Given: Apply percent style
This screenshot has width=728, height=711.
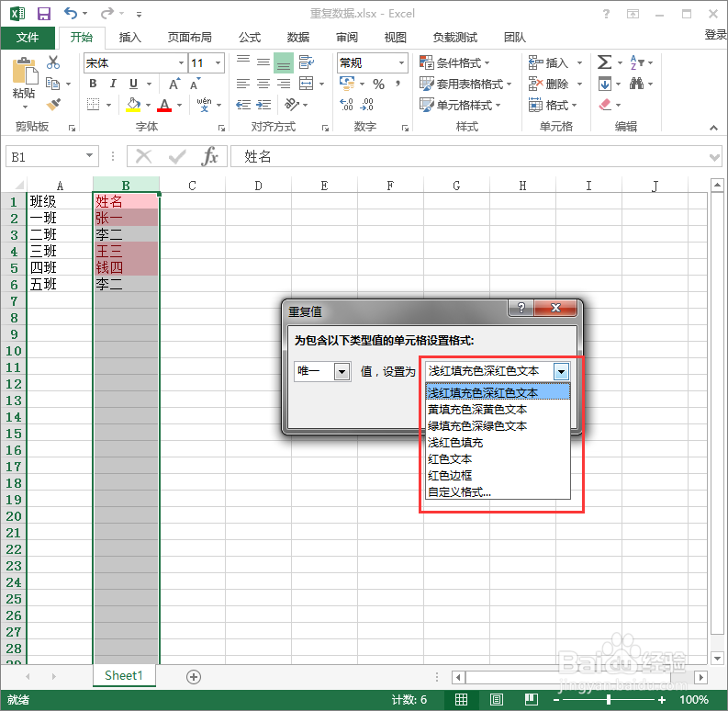Looking at the screenshot, I should point(379,85).
